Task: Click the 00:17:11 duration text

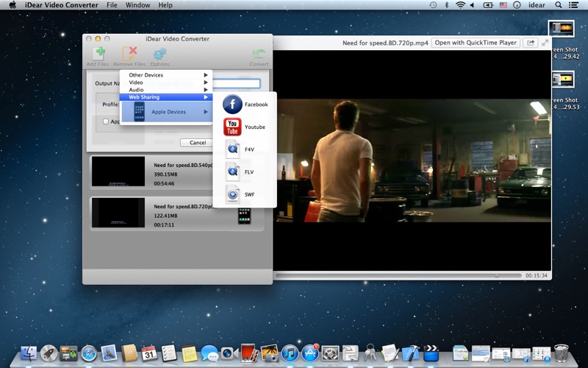Action: 164,225
